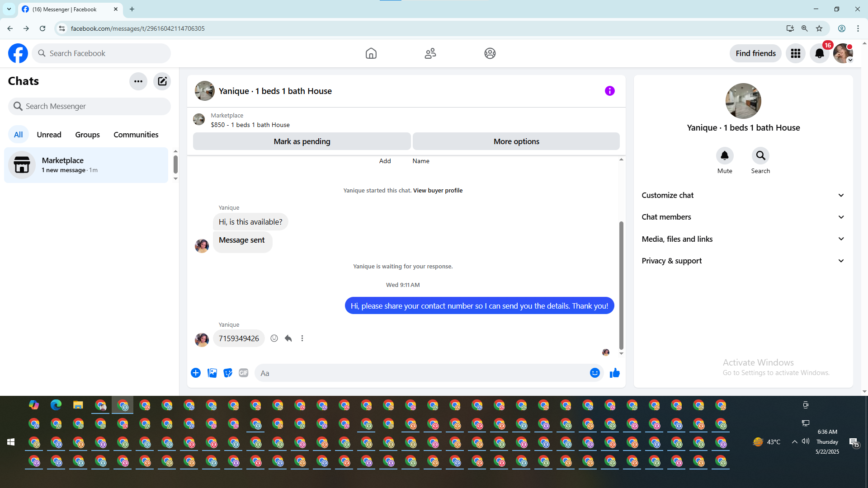Focus the Search Facebook field

tap(101, 53)
